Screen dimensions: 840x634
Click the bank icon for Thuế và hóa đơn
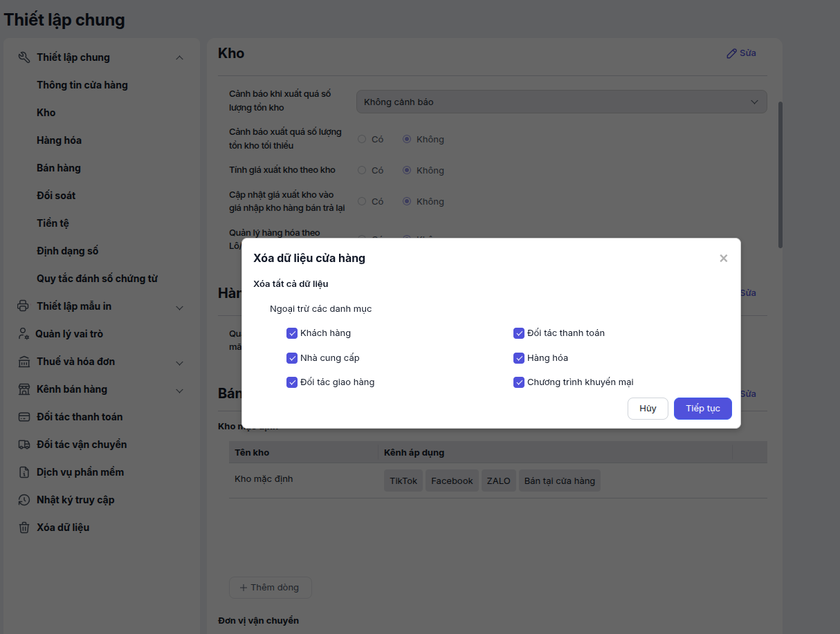tap(24, 362)
